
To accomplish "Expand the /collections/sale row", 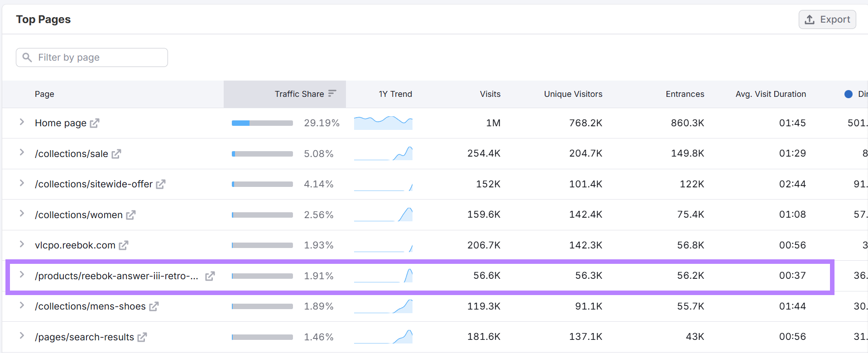I will click(x=22, y=153).
